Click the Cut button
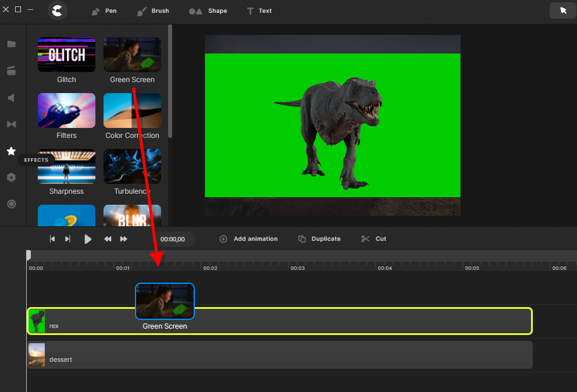 point(374,239)
